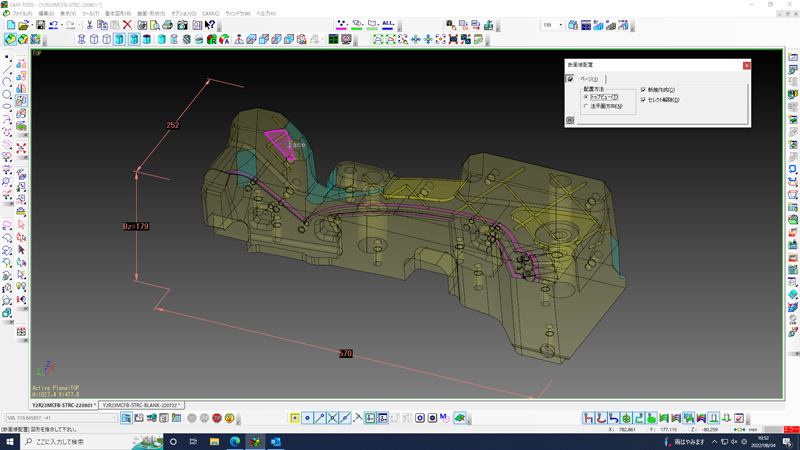Image resolution: width=800 pixels, height=450 pixels.
Task: Toggle the セレクト解除 checkbox
Action: (644, 100)
